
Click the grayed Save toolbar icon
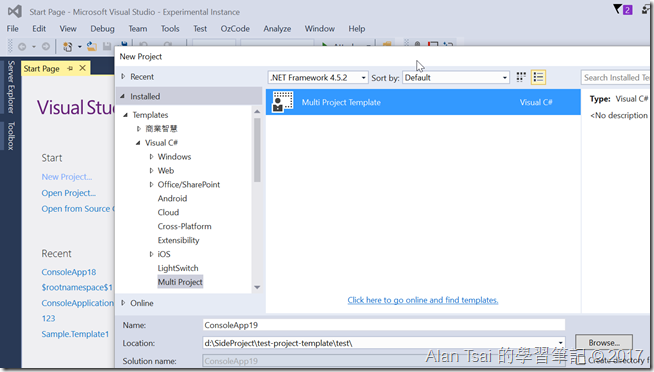coord(107,46)
